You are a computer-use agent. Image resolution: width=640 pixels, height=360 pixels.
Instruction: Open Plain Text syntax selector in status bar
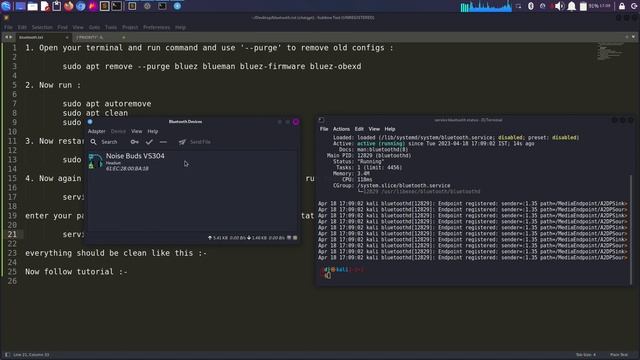coord(619,355)
